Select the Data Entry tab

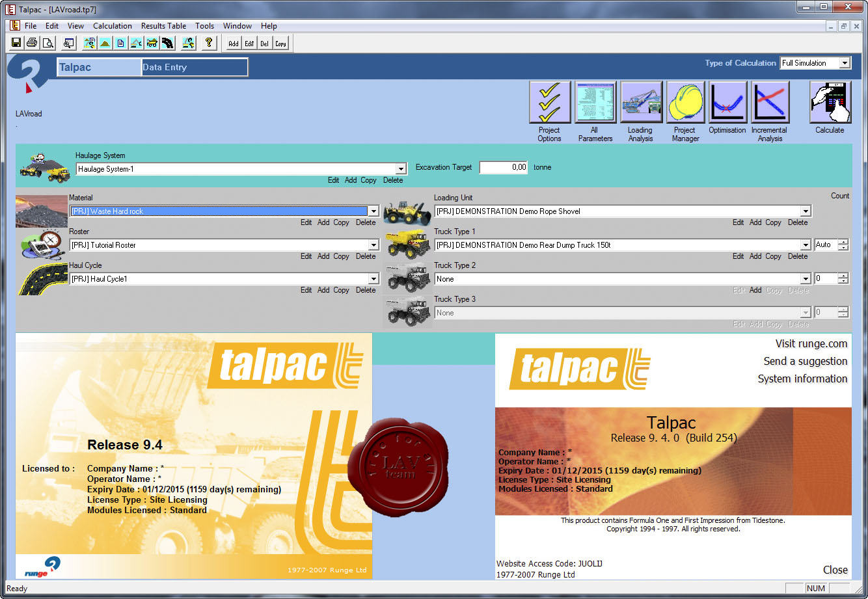[x=194, y=67]
